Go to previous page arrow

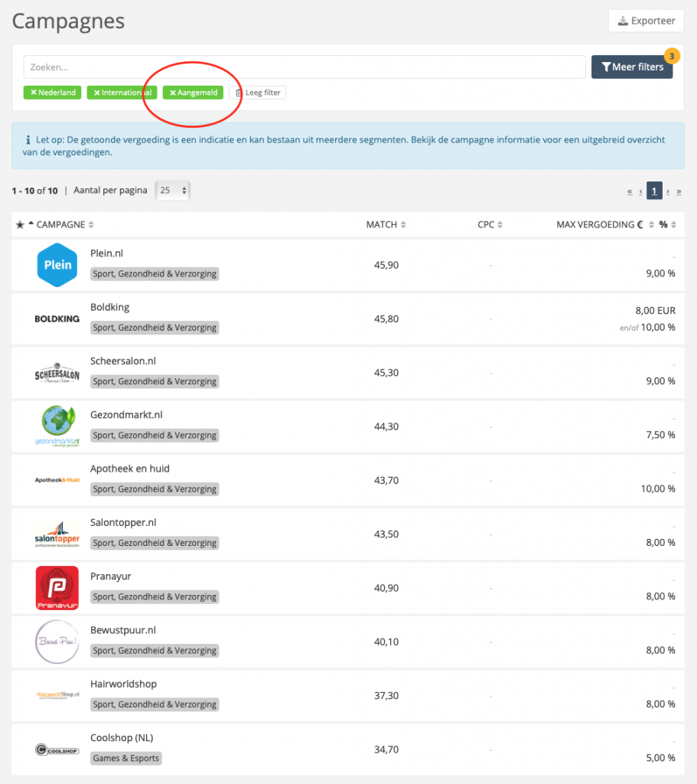click(x=640, y=191)
